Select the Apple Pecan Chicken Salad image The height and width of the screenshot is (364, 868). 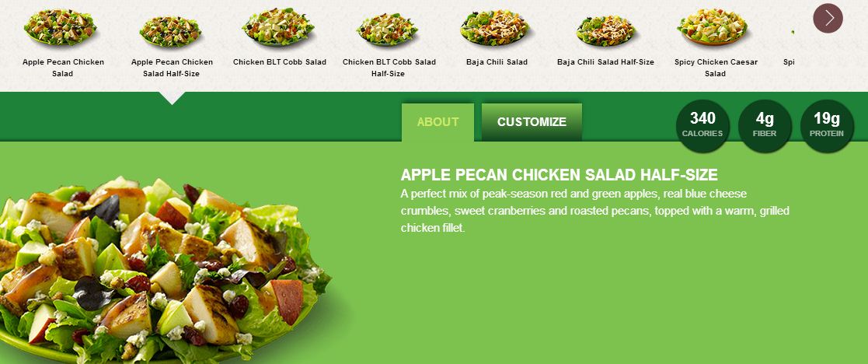tap(61, 27)
